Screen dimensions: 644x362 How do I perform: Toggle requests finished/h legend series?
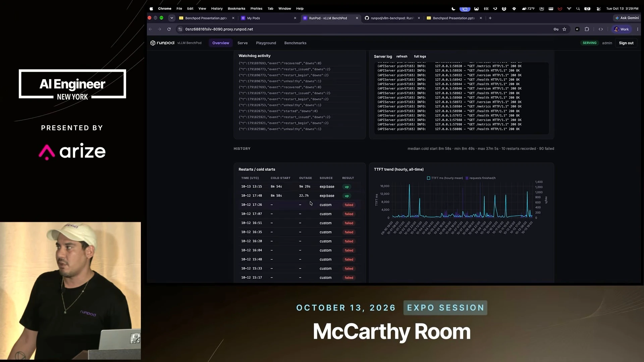(480, 178)
